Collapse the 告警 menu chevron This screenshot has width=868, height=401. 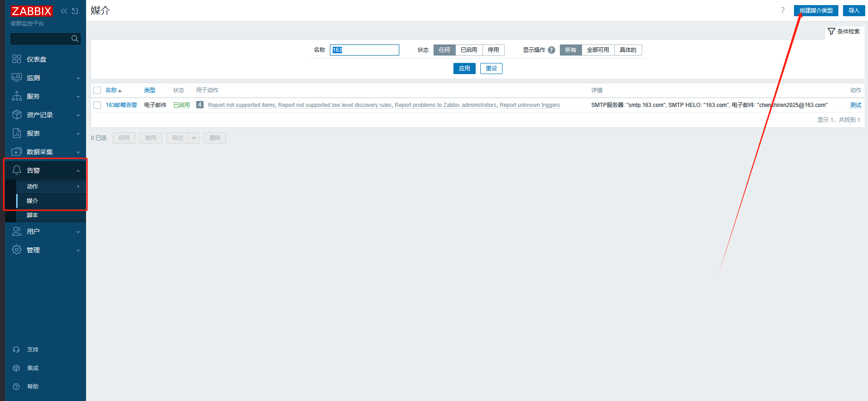pyautogui.click(x=78, y=171)
